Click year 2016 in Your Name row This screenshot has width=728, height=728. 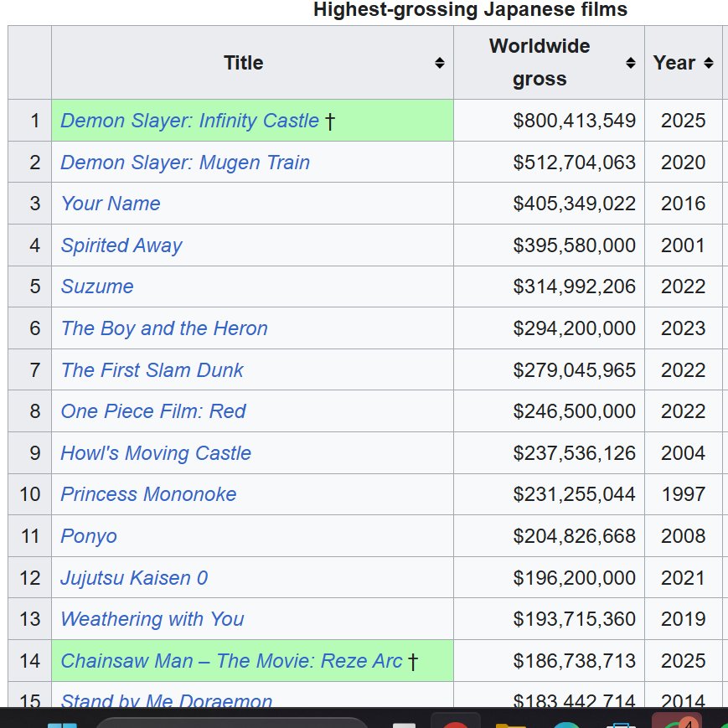(x=683, y=204)
